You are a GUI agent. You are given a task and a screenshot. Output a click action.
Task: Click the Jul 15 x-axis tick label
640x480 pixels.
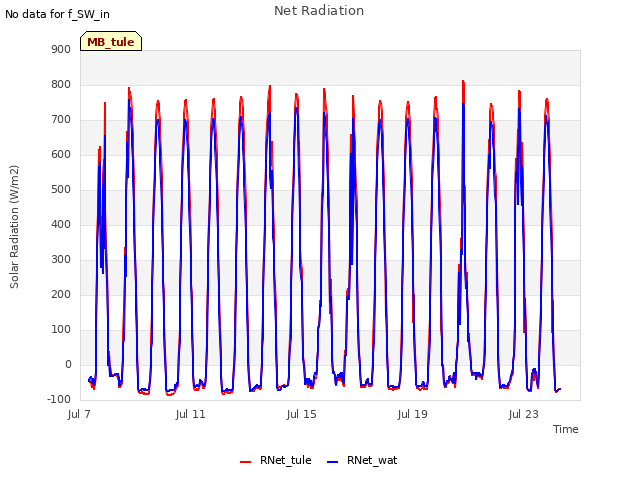point(301,414)
